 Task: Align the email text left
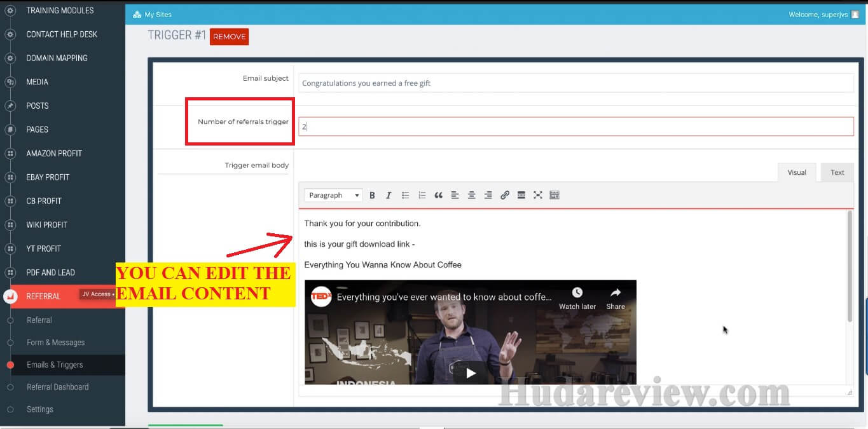pos(455,195)
